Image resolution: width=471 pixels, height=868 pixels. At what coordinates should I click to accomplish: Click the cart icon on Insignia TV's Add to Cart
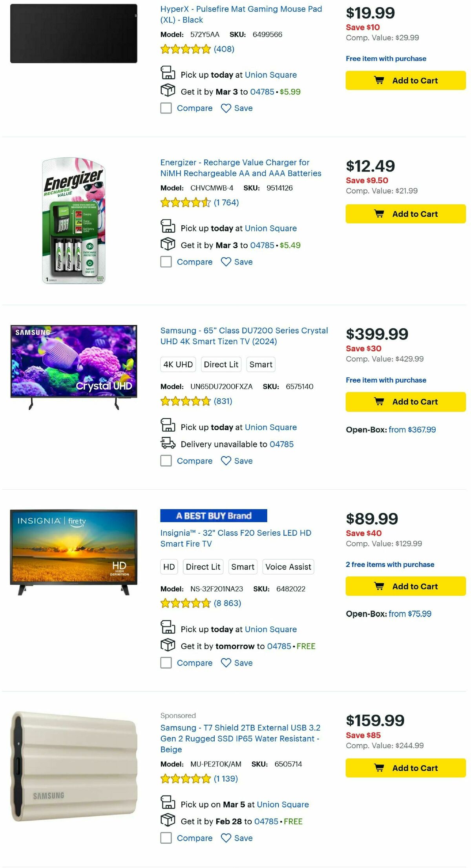coord(380,586)
